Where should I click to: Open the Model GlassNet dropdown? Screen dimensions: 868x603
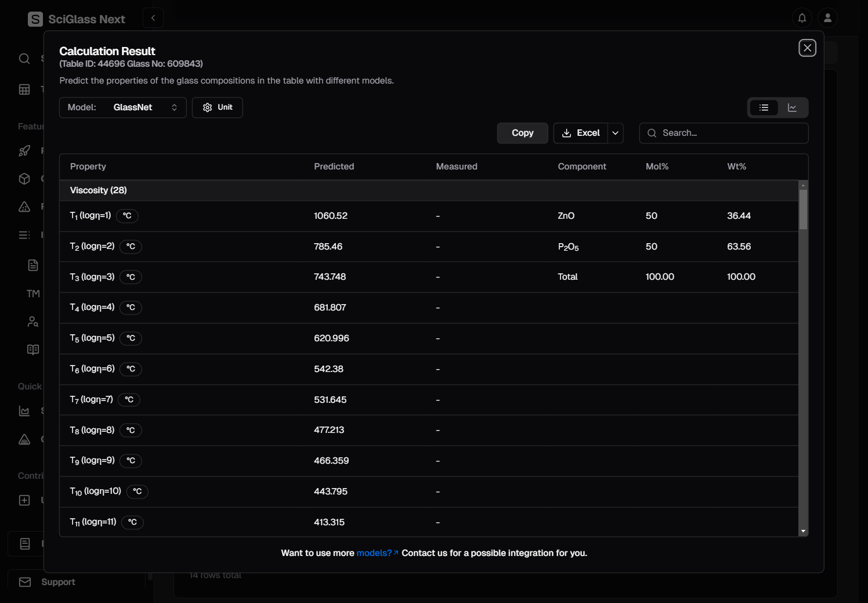click(x=123, y=107)
